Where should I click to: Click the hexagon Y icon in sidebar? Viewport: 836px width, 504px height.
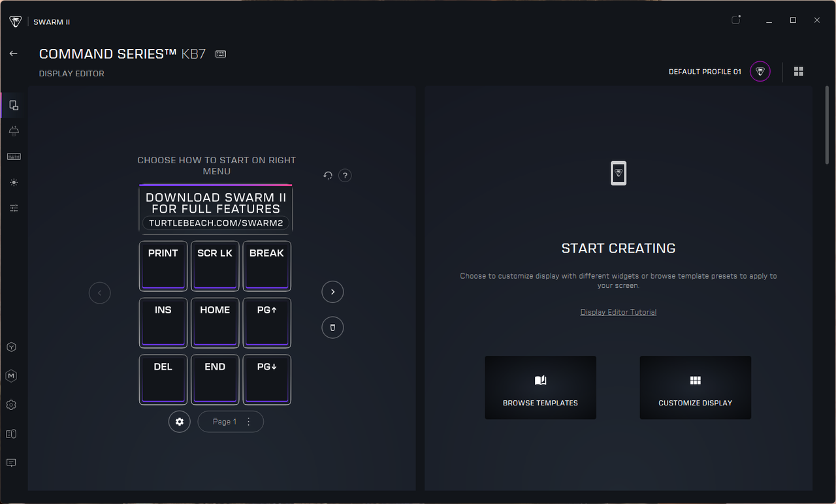pyautogui.click(x=11, y=347)
